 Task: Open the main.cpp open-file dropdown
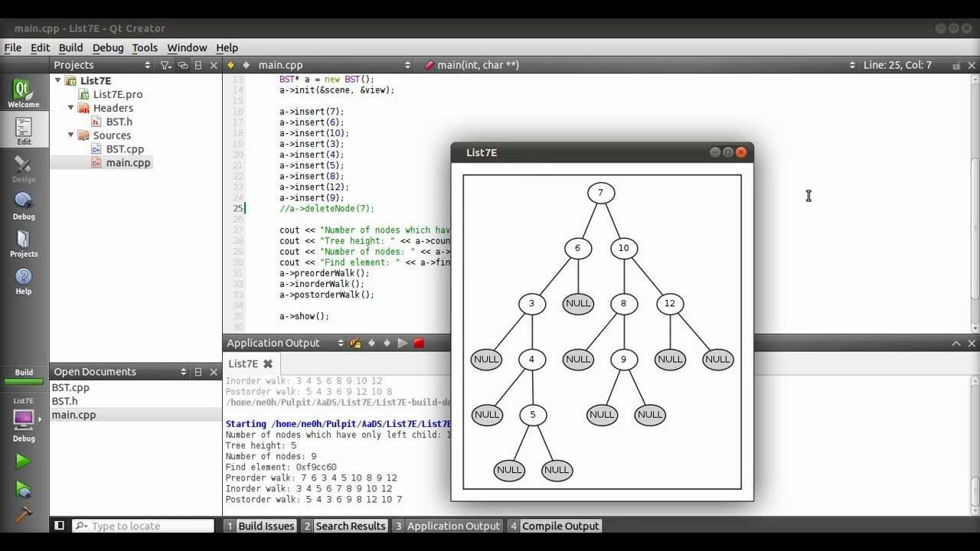334,65
